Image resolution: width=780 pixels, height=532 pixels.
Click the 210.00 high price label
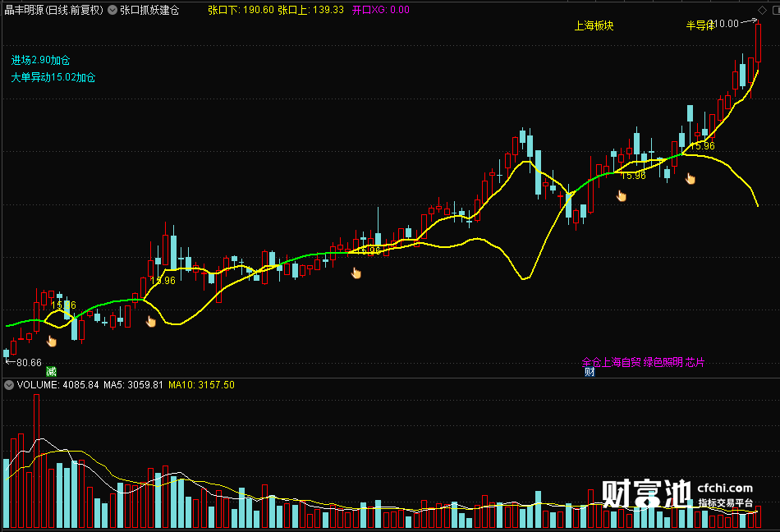(725, 23)
